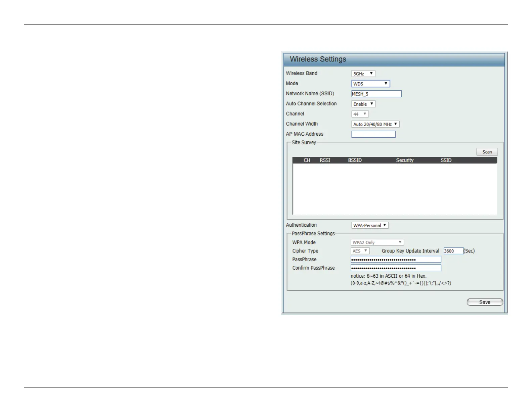Click the 'notice: 8~63 in ASCII' text
532x411 pixels.
[389, 276]
